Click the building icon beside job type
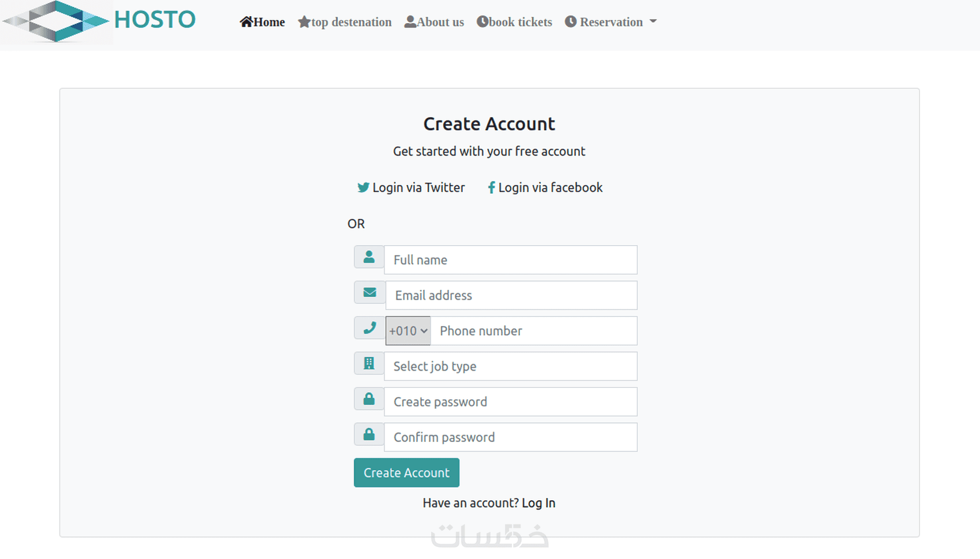The image size is (980, 559). pos(369,364)
